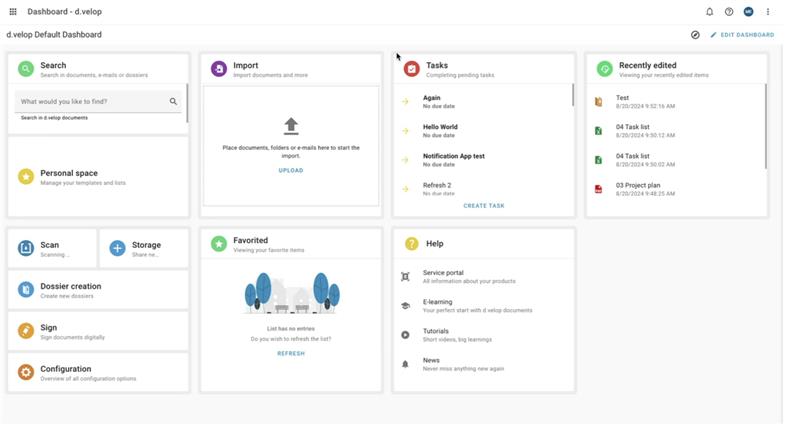This screenshot has width=800, height=435.
Task: Open the recently edited 'Test' item
Action: coord(677,101)
